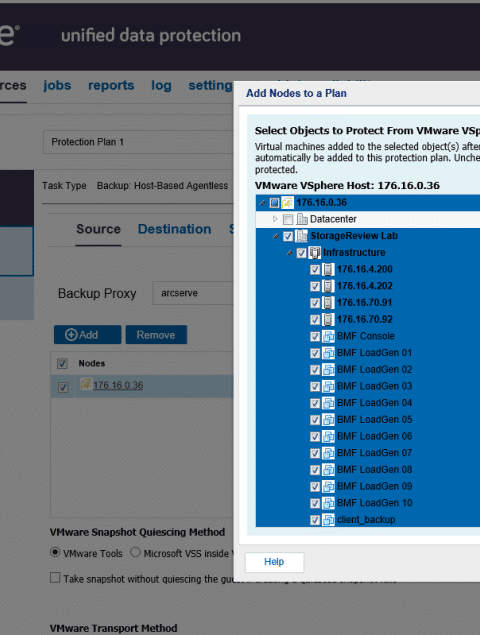Toggle the Infrastructure checkbox
480x635 pixels.
click(x=301, y=253)
